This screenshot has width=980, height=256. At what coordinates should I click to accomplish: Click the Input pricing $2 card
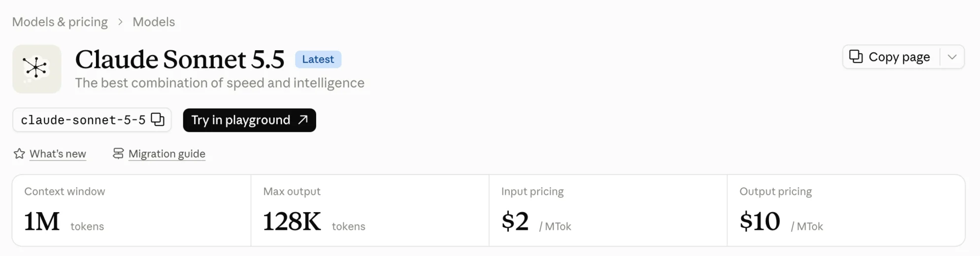pyautogui.click(x=608, y=210)
